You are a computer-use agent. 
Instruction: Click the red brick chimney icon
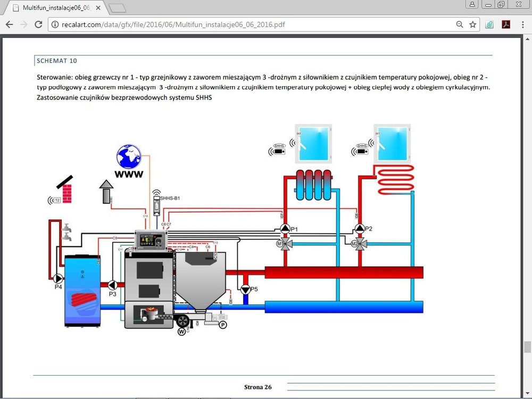click(x=67, y=193)
